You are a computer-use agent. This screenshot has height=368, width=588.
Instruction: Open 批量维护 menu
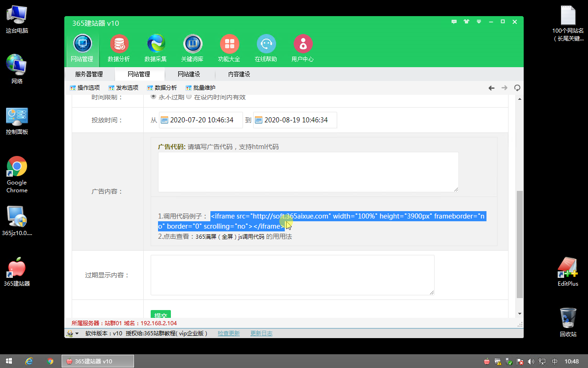(200, 88)
